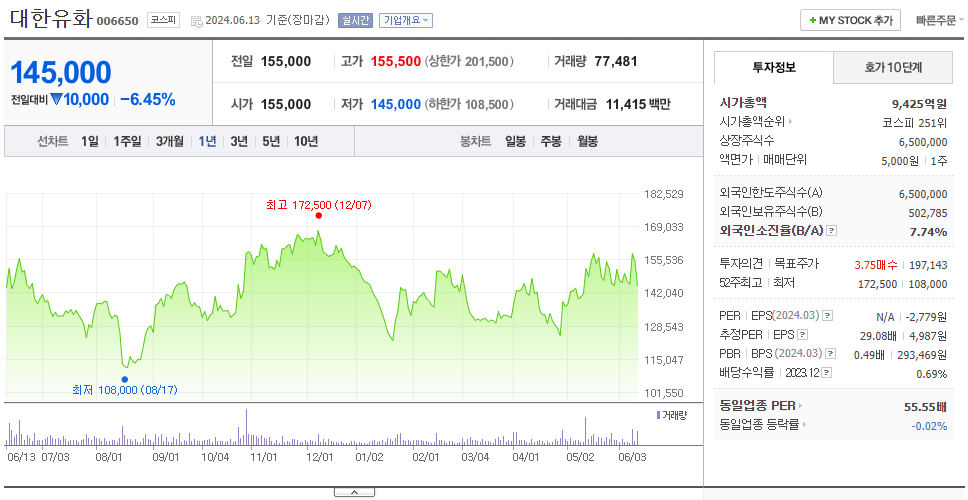Select the 10년 line chart period

tap(306, 141)
